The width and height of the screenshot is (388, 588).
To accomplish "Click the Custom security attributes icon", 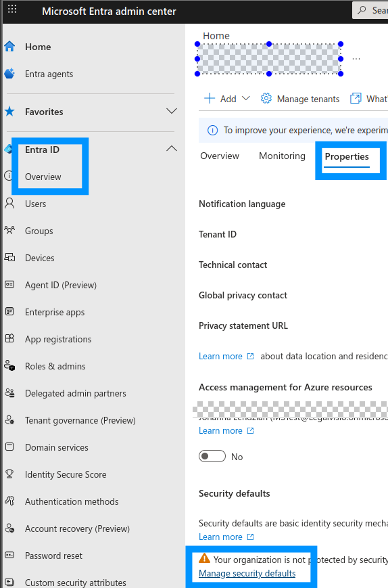I will tap(9, 582).
